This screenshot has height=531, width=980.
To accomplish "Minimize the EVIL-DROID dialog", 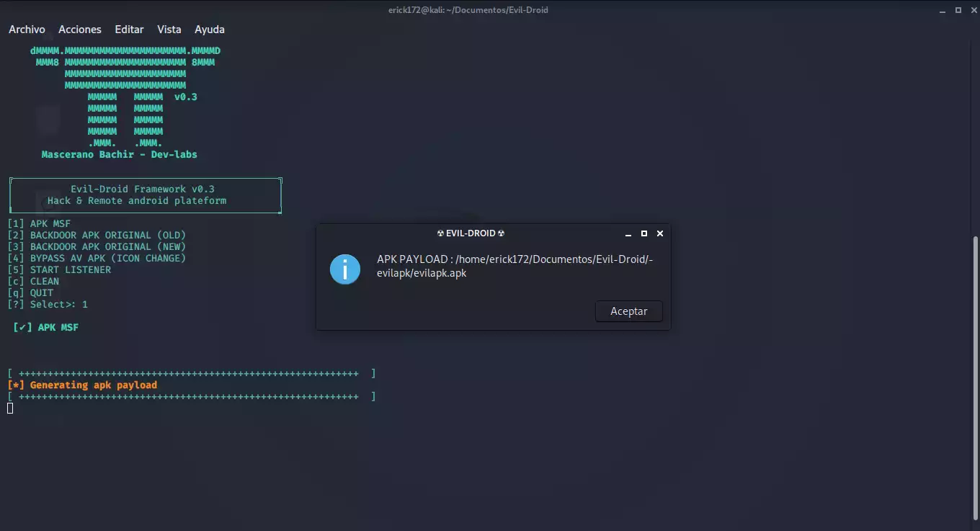I will click(628, 233).
